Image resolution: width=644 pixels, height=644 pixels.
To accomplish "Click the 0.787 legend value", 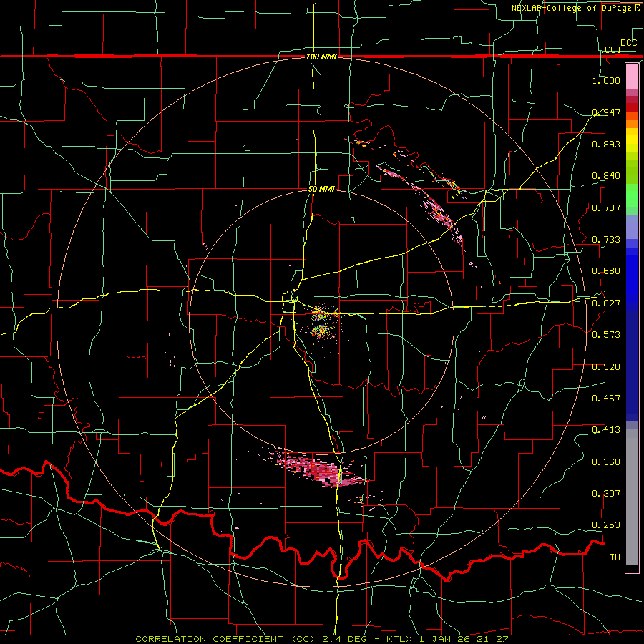I will [x=606, y=208].
